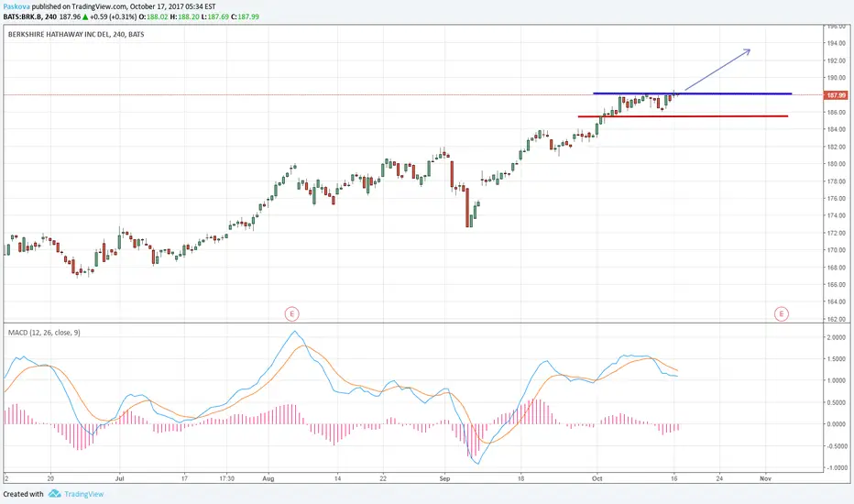The image size is (854, 504).
Task: Click the Nov date axis label
Action: tap(765, 479)
